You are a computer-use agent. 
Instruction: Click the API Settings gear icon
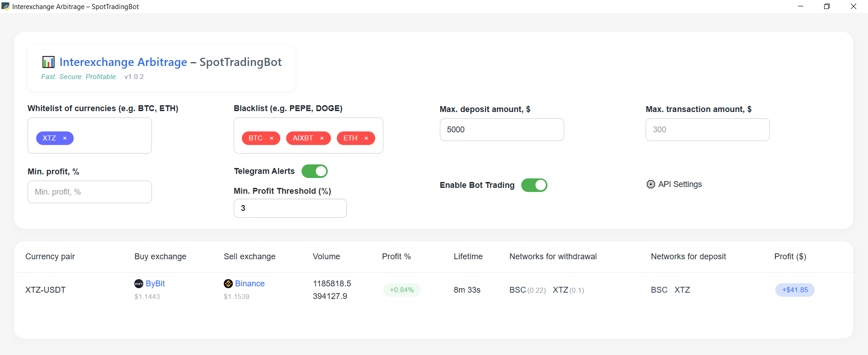pos(651,184)
